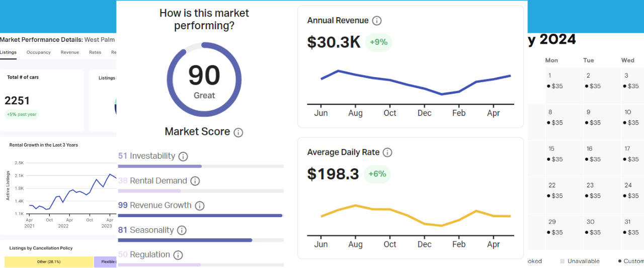Click the info icon beside Annual Revenue
This screenshot has height=268, width=644.
[376, 21]
